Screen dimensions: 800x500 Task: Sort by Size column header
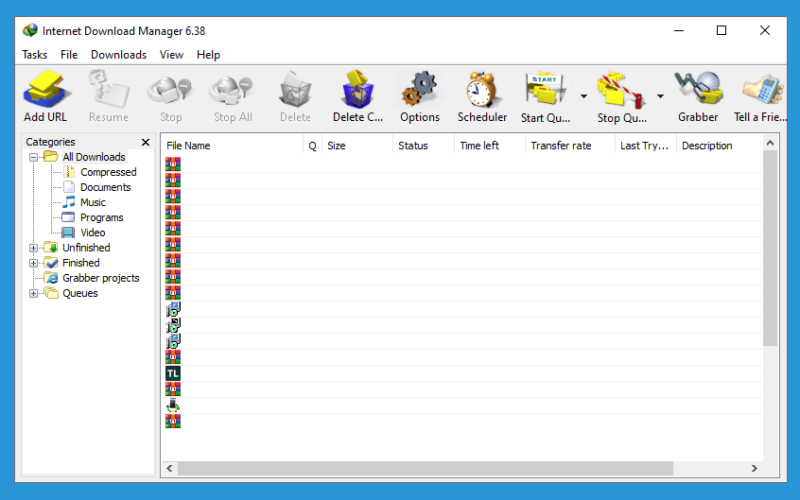[357, 145]
